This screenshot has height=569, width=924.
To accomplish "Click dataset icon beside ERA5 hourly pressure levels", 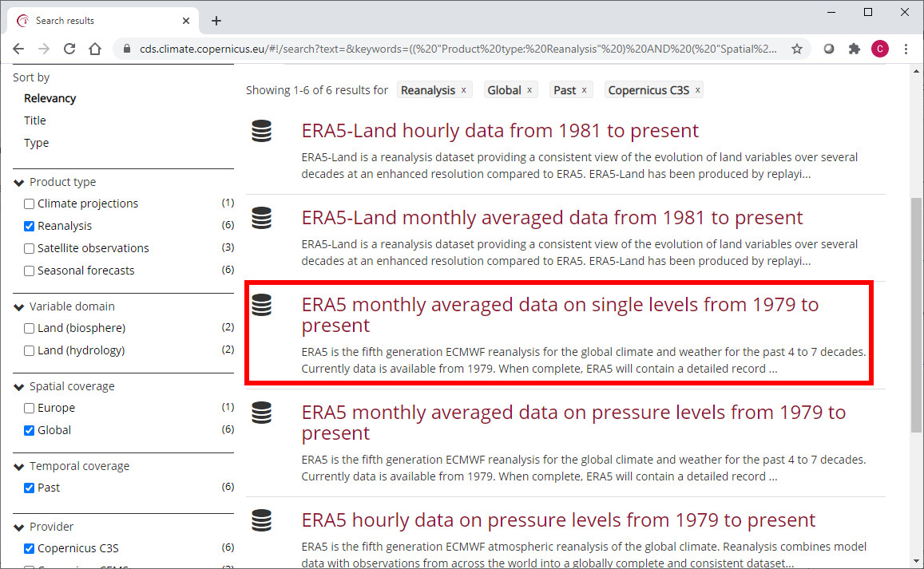I will click(x=262, y=520).
